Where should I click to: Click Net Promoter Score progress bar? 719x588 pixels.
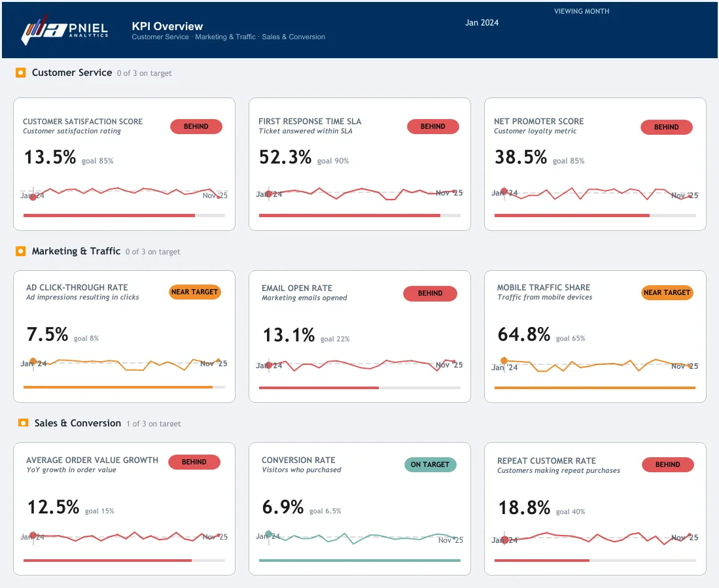tap(595, 215)
